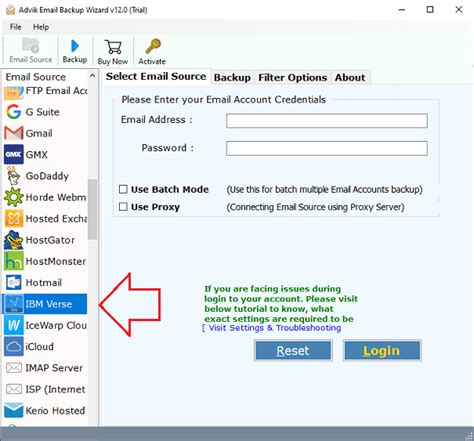Select the IceWarp Cloud icon
The width and height of the screenshot is (474, 441).
(x=14, y=325)
